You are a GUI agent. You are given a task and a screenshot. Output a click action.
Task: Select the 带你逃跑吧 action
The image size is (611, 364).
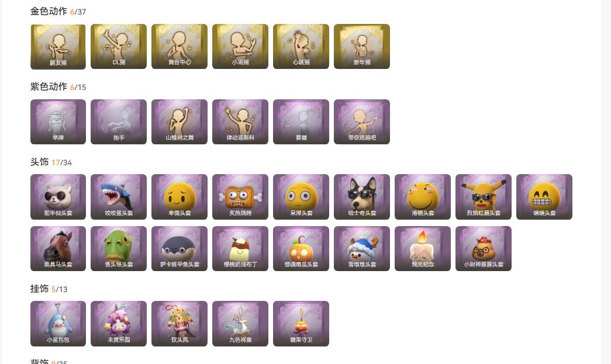point(362,122)
